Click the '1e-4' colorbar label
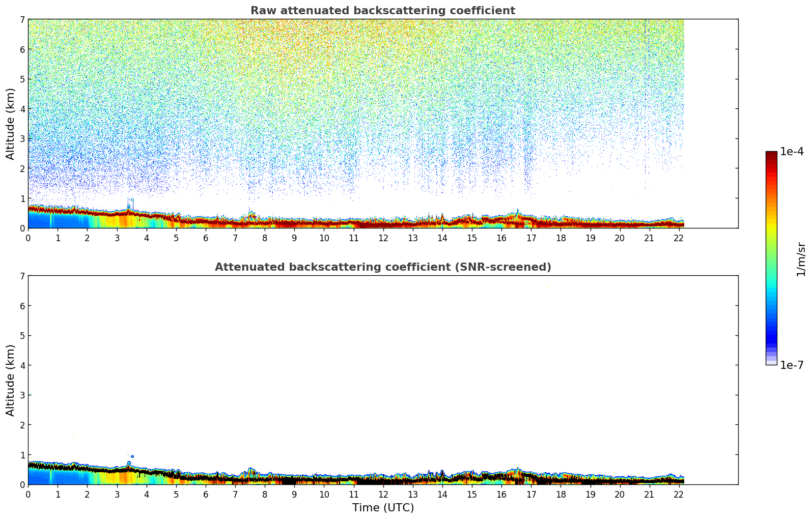This screenshot has height=519, width=812. (792, 152)
